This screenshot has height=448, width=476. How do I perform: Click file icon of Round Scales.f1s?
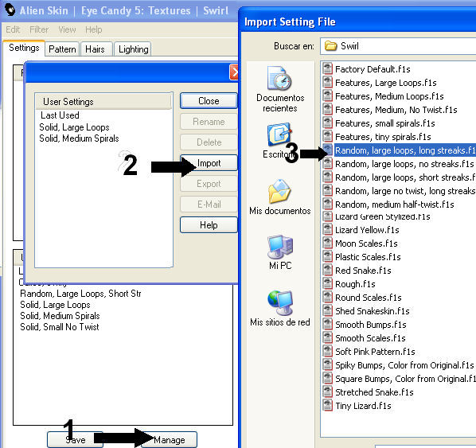[x=327, y=297]
